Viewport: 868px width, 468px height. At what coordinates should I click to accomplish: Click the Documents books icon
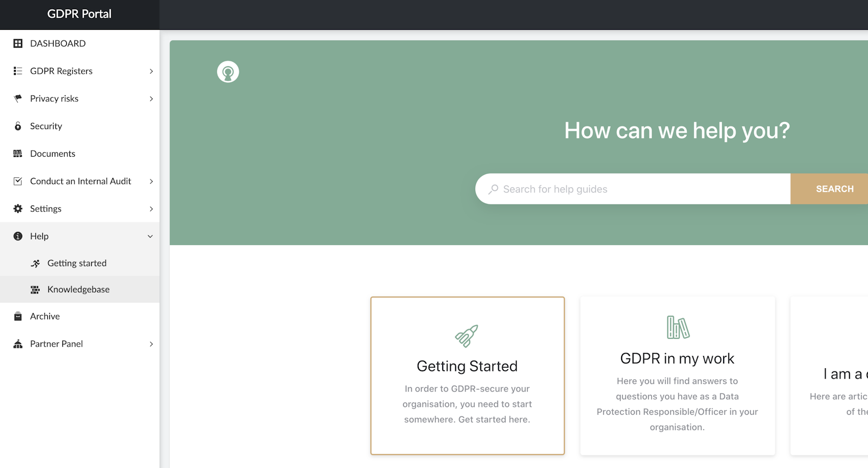18,154
